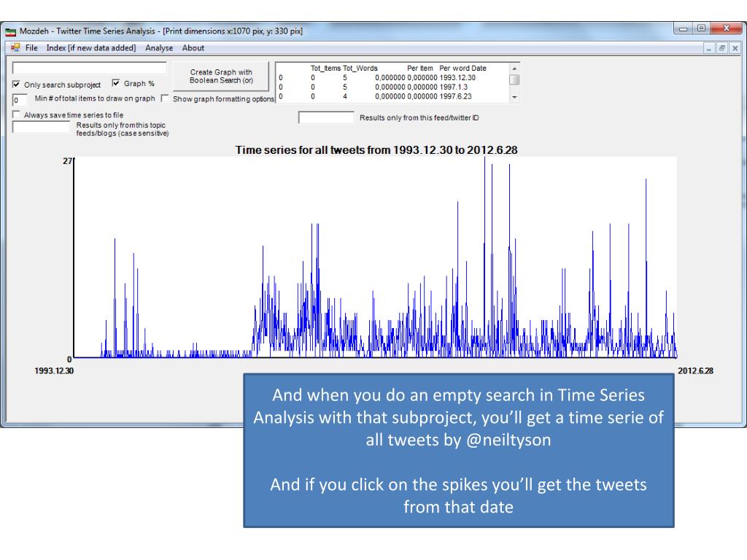Image resolution: width=747 pixels, height=560 pixels.
Task: Click the feed/twitter ID filter field
Action: tap(326, 117)
